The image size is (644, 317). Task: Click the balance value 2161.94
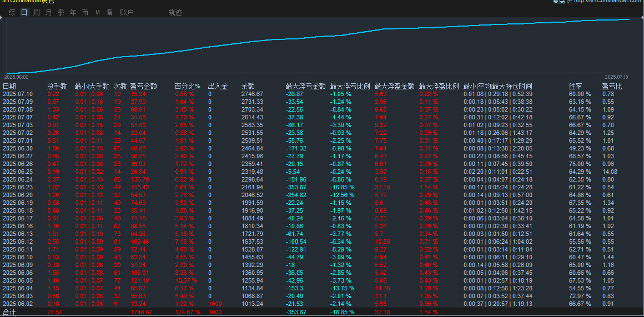[252, 187]
